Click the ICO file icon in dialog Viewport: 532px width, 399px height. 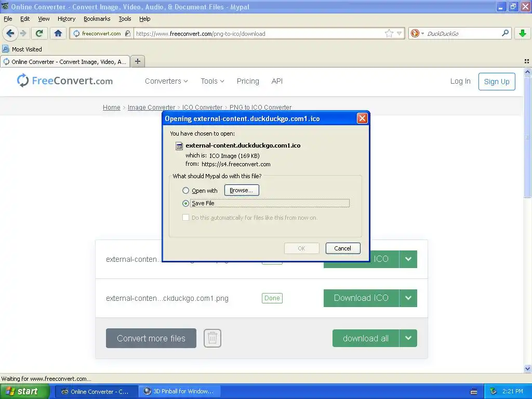point(179,146)
